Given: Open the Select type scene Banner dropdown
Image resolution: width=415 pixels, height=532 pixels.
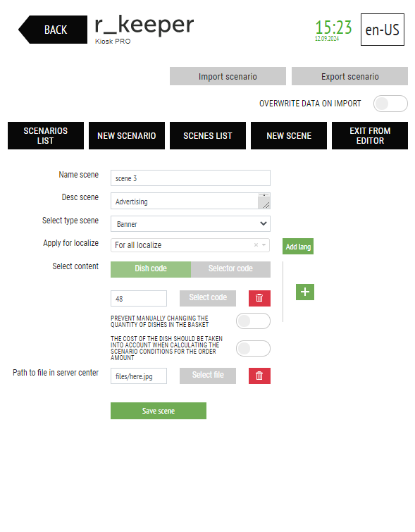Looking at the screenshot, I should coord(190,224).
